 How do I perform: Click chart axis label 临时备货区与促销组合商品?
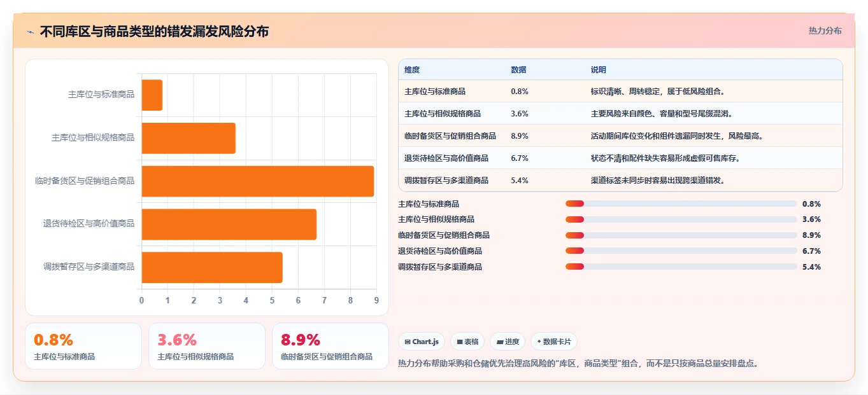pyautogui.click(x=85, y=181)
